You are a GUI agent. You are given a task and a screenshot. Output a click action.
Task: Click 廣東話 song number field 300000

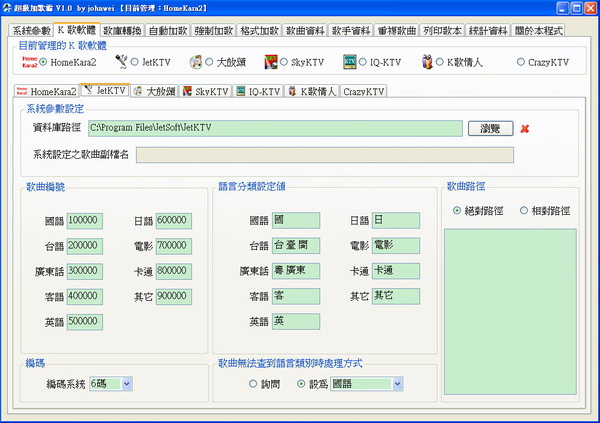click(x=85, y=271)
